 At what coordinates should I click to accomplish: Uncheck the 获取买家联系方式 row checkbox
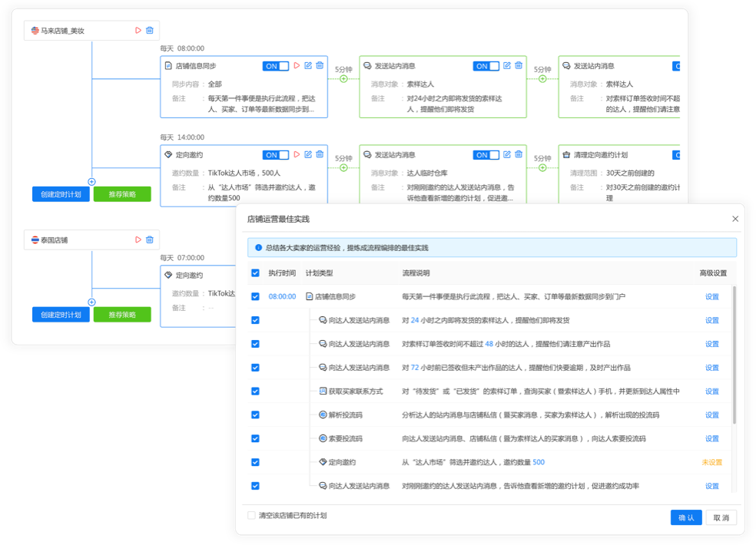tap(255, 391)
